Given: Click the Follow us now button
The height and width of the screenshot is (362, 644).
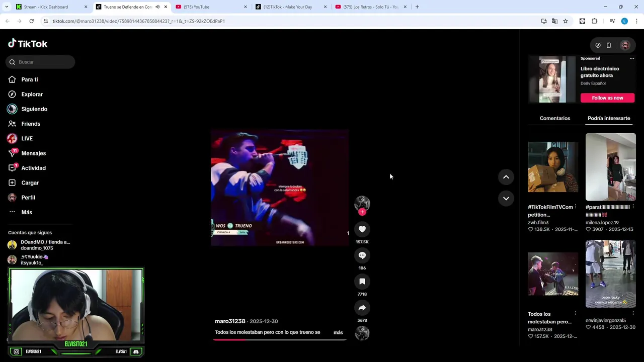Looking at the screenshot, I should point(607,98).
